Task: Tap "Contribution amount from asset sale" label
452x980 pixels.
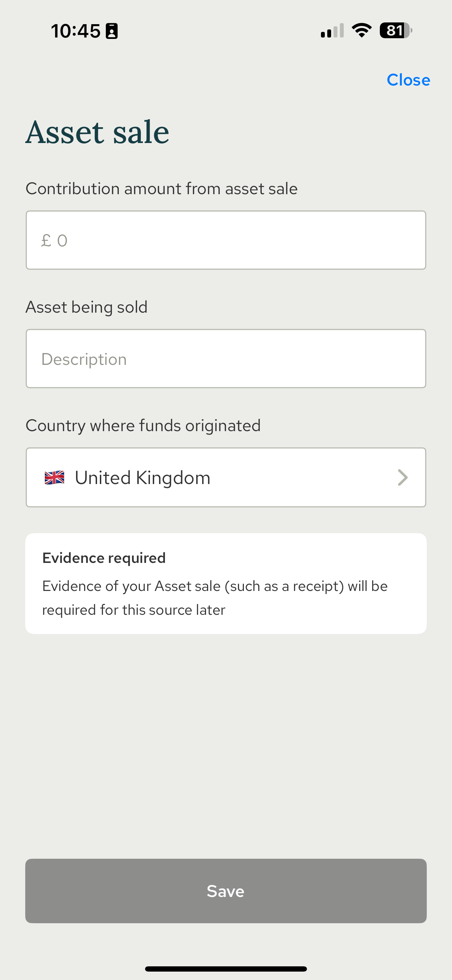Action: click(x=161, y=189)
